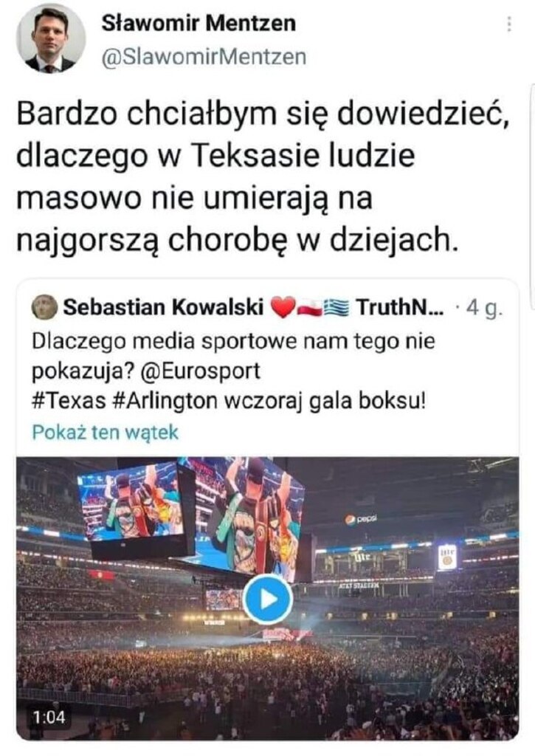This screenshot has height=756, width=535.
Task: Open the truncated TruthN... name text
Action: [401, 307]
